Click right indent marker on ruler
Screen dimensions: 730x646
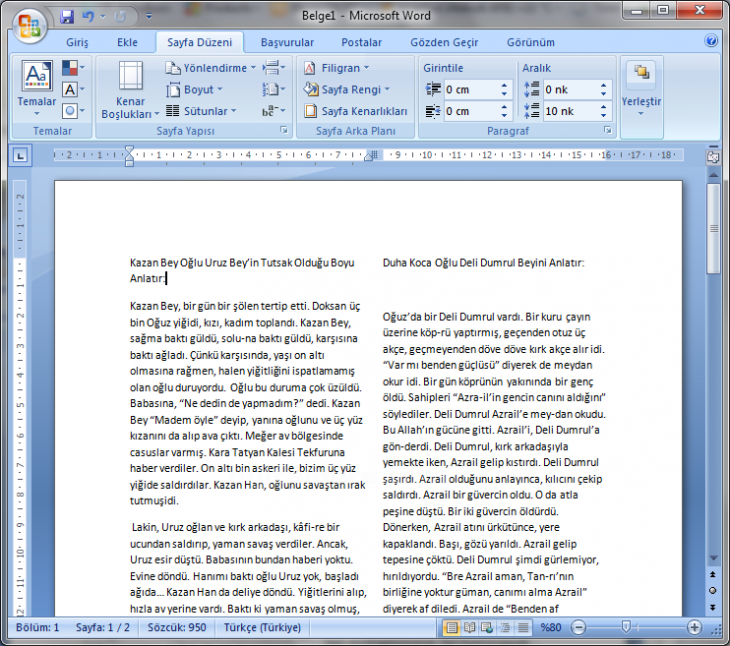click(x=369, y=156)
